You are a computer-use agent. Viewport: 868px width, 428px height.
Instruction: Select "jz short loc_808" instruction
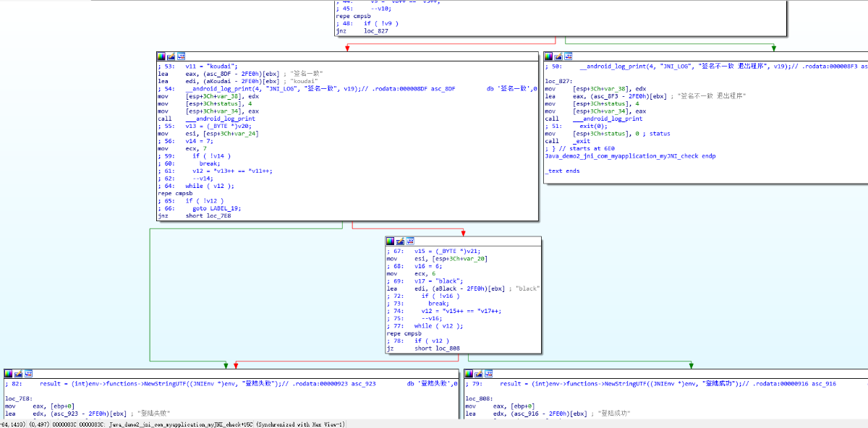click(x=423, y=348)
